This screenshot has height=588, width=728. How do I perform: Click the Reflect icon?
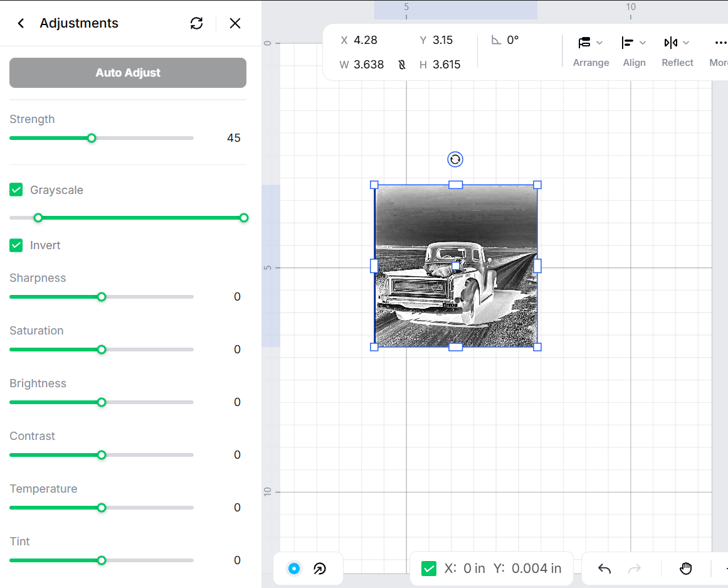(671, 43)
